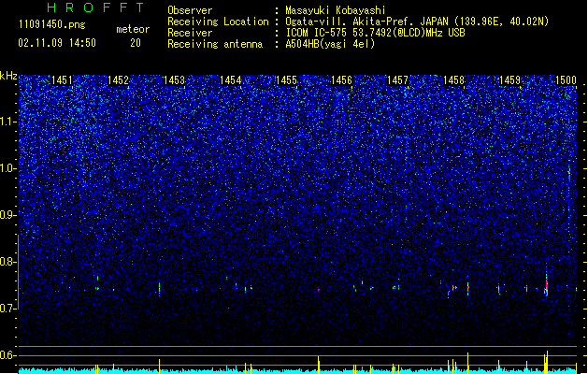Click the 1454 time marker
This screenshot has height=374, width=588.
[x=230, y=80]
